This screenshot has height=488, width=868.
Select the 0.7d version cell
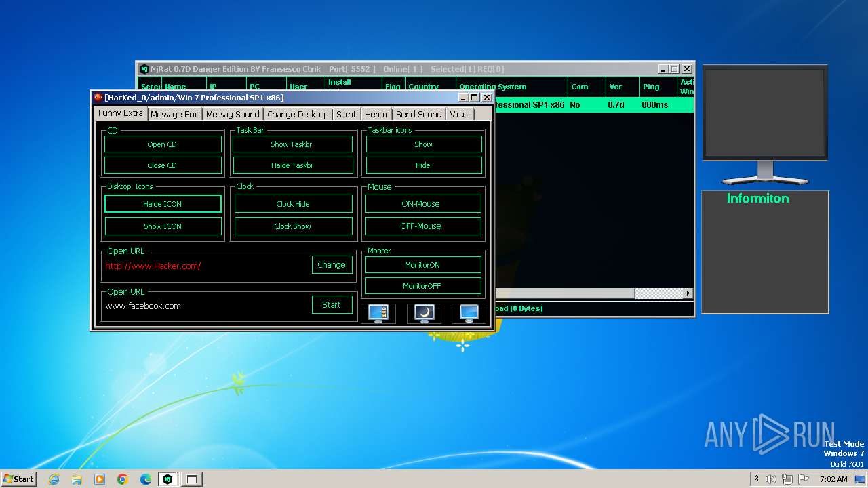(616, 105)
